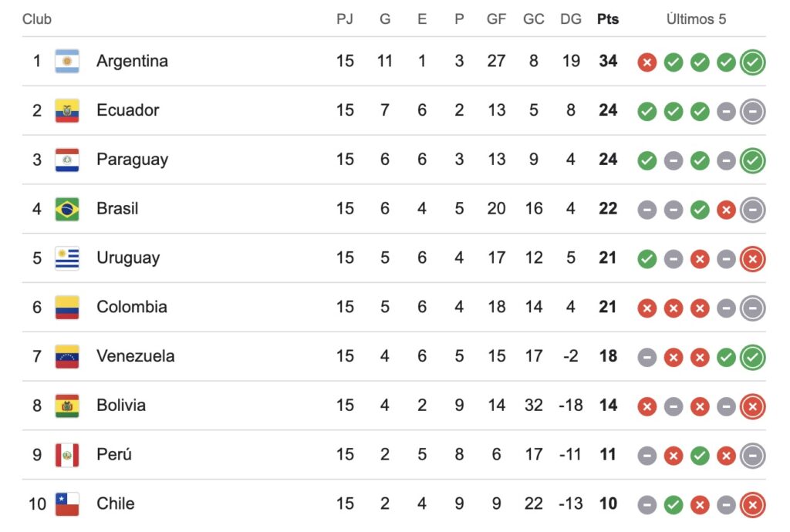Open the Colombia team link

tap(131, 307)
